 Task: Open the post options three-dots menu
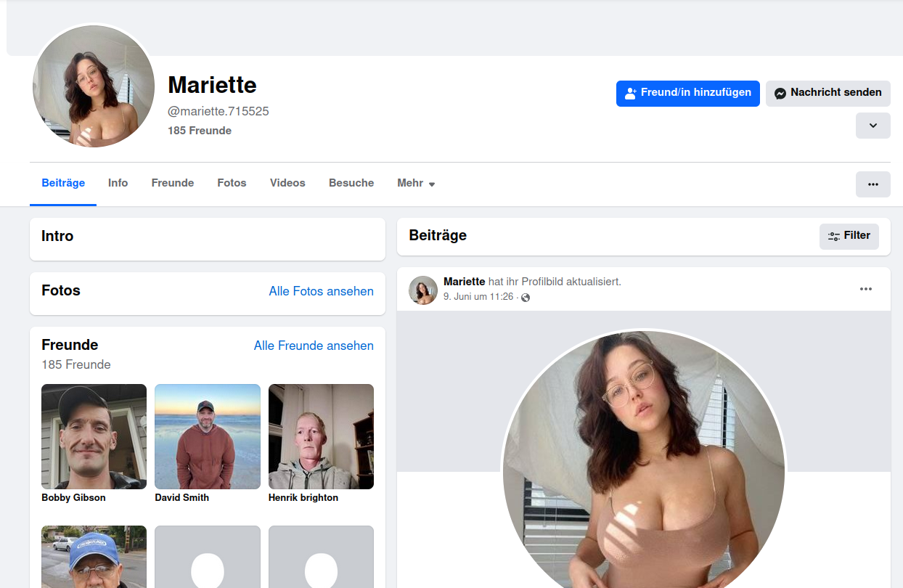click(x=866, y=289)
